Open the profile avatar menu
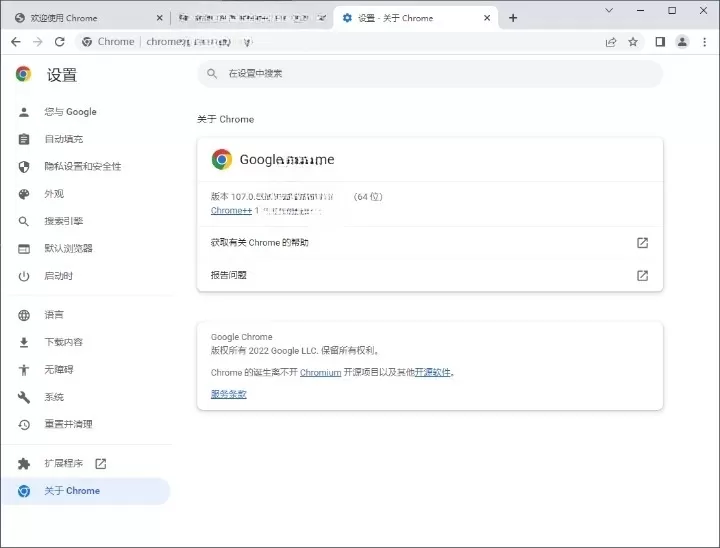Screen dimensions: 720x548 682,42
